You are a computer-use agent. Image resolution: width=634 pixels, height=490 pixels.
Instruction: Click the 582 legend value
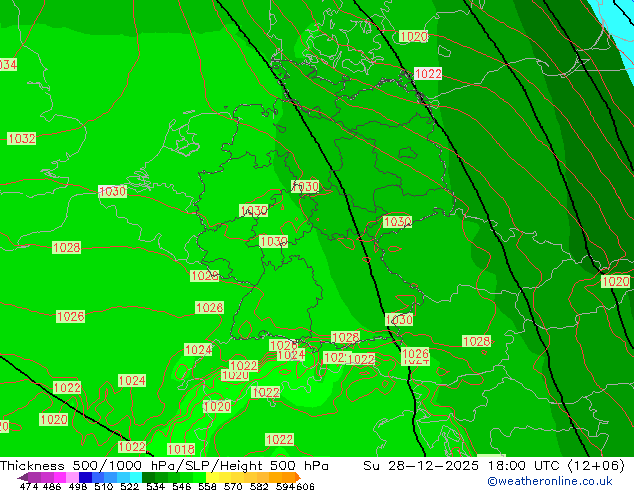(x=259, y=486)
